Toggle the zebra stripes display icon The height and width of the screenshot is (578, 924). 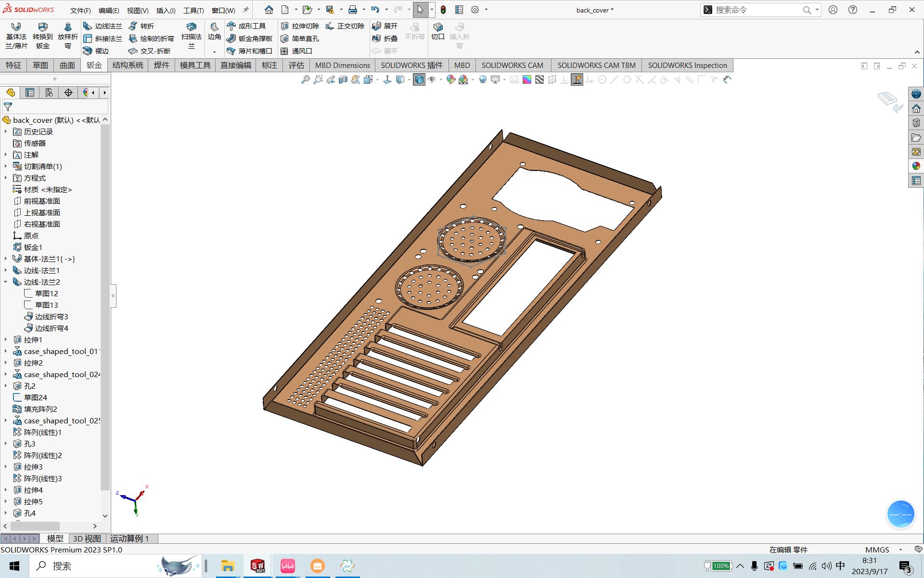(539, 80)
